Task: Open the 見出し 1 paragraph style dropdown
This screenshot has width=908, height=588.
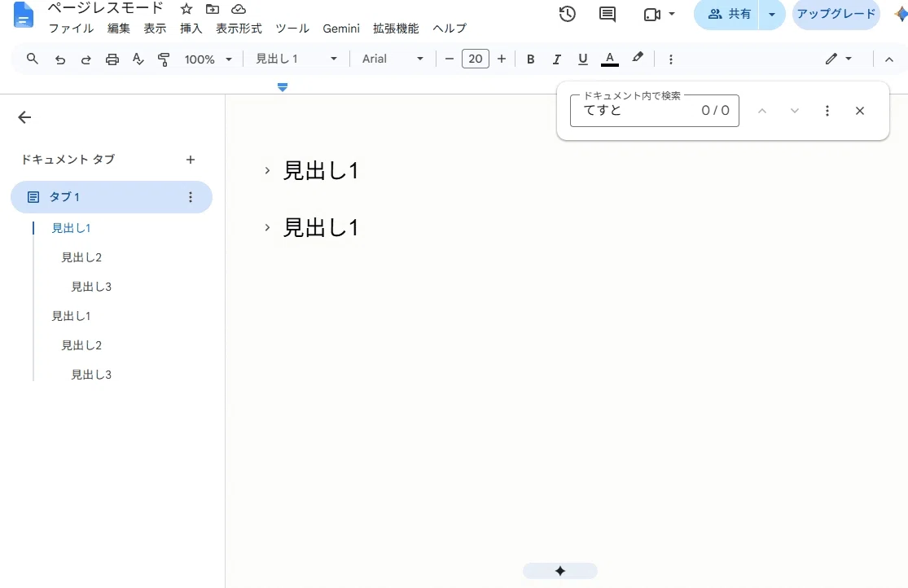Action: (296, 59)
